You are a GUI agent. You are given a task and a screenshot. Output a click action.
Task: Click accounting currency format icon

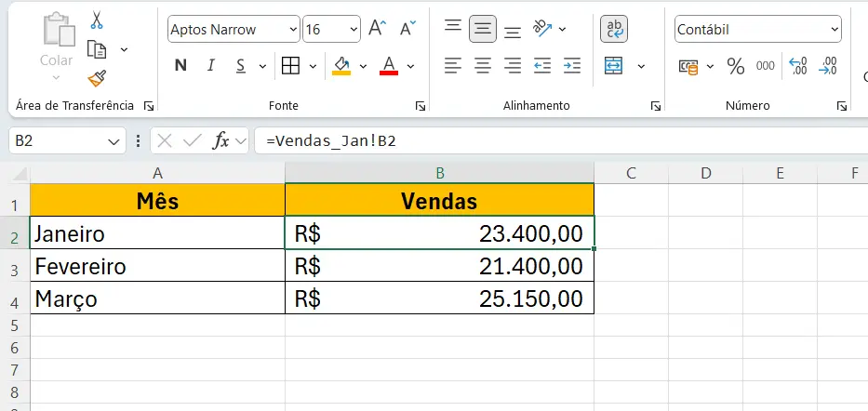pos(688,66)
